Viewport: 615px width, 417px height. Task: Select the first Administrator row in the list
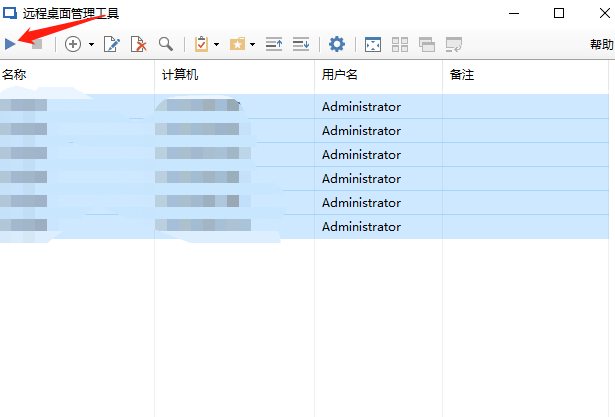361,107
